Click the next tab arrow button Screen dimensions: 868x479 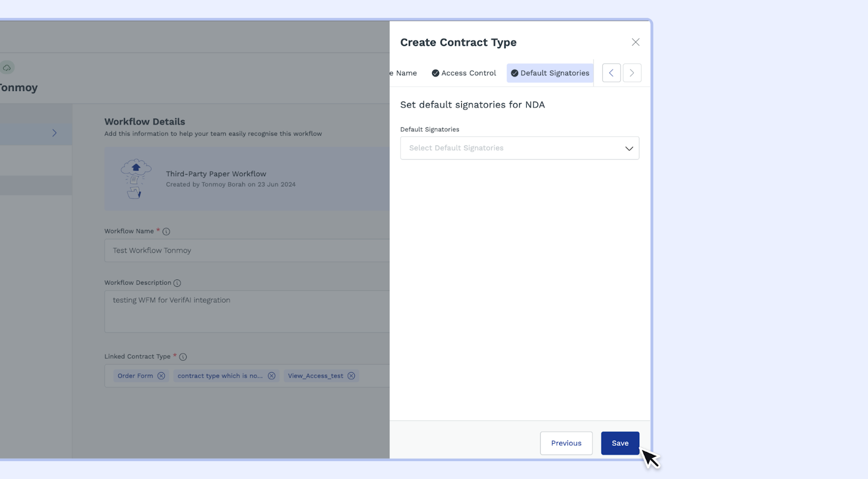coord(631,73)
